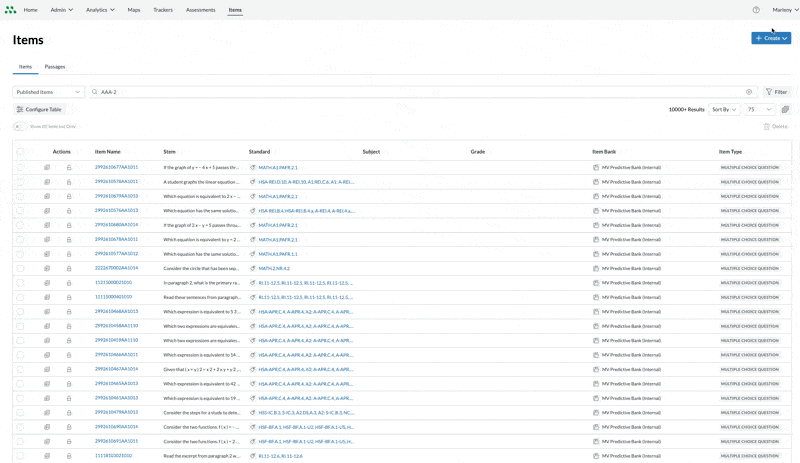Toggle Show Selected Only switch
Image resolution: width=800 pixels, height=463 pixels.
(18, 127)
